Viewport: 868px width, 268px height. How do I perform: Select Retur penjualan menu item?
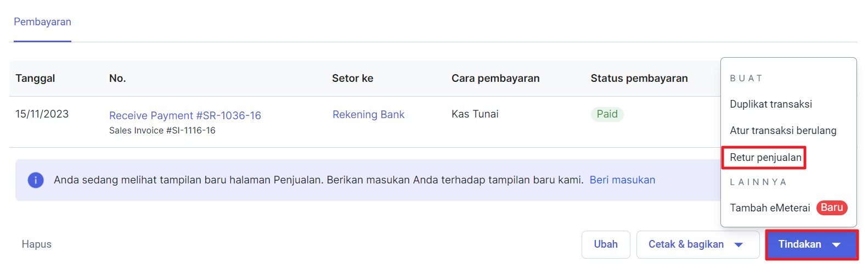click(765, 158)
